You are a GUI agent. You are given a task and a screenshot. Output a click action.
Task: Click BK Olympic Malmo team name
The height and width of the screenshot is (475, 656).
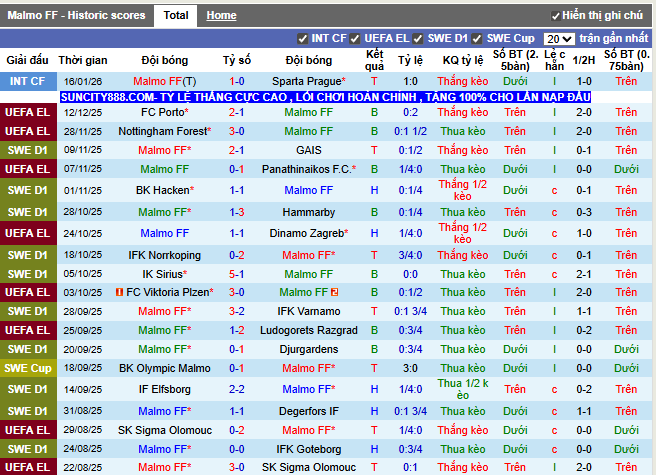164,368
